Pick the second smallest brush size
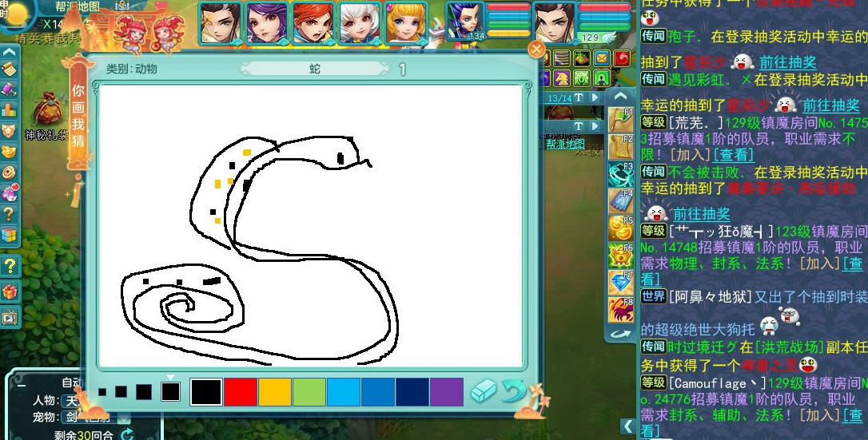Screen dimensions: 868x440 coord(121,392)
